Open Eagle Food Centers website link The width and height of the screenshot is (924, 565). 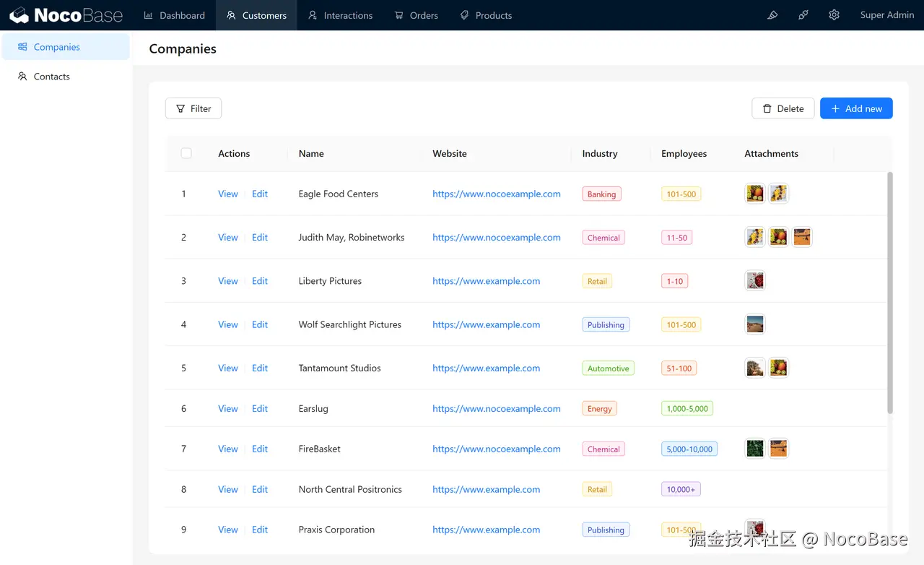click(497, 194)
